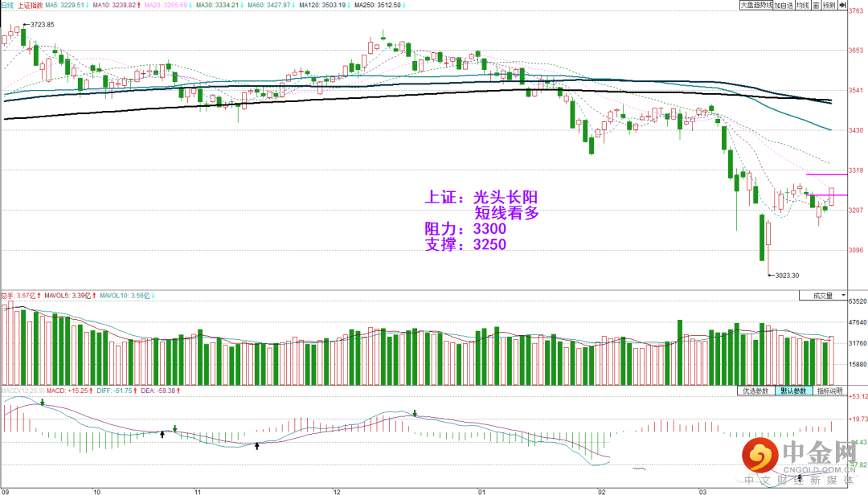Click the 3430 price axis label

coord(856,130)
